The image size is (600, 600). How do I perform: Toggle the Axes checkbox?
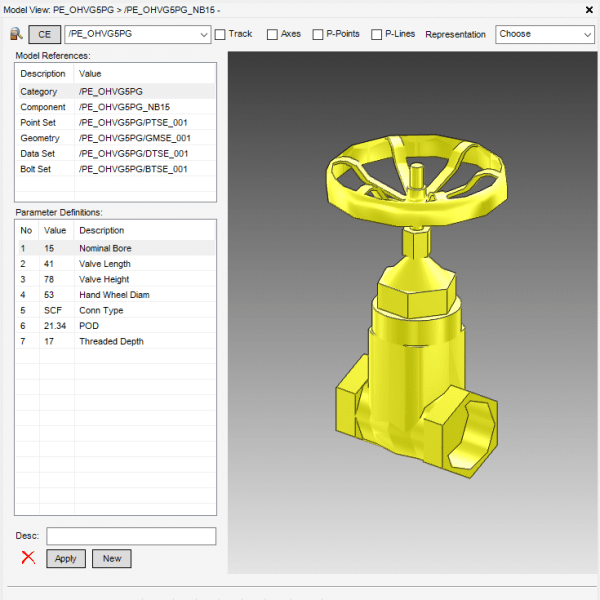(x=272, y=34)
